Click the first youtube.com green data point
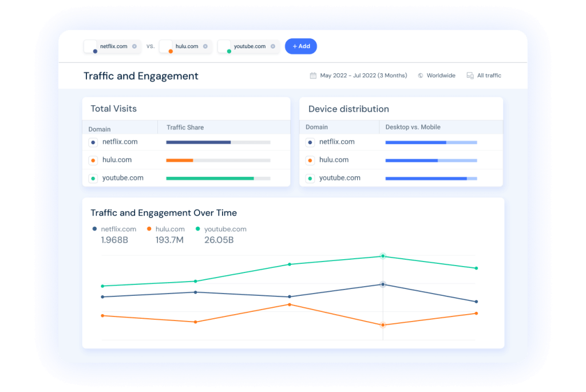This screenshot has width=586, height=392. 102,286
